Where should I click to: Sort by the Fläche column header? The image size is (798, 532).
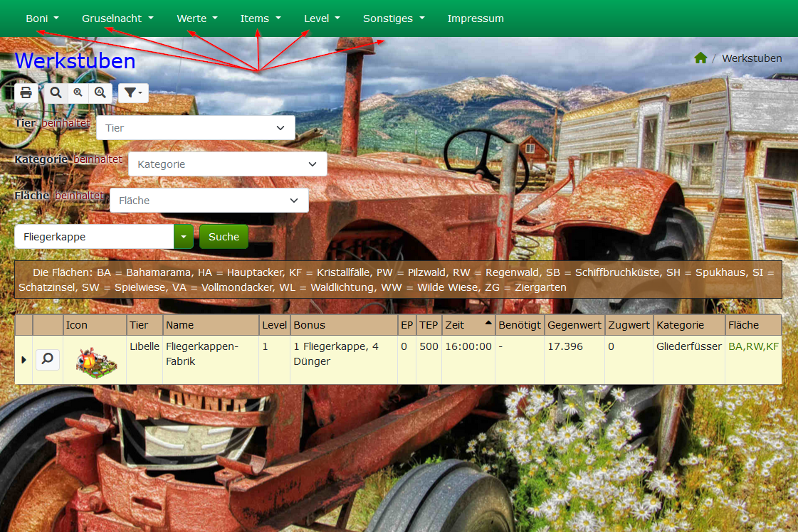[753, 325]
